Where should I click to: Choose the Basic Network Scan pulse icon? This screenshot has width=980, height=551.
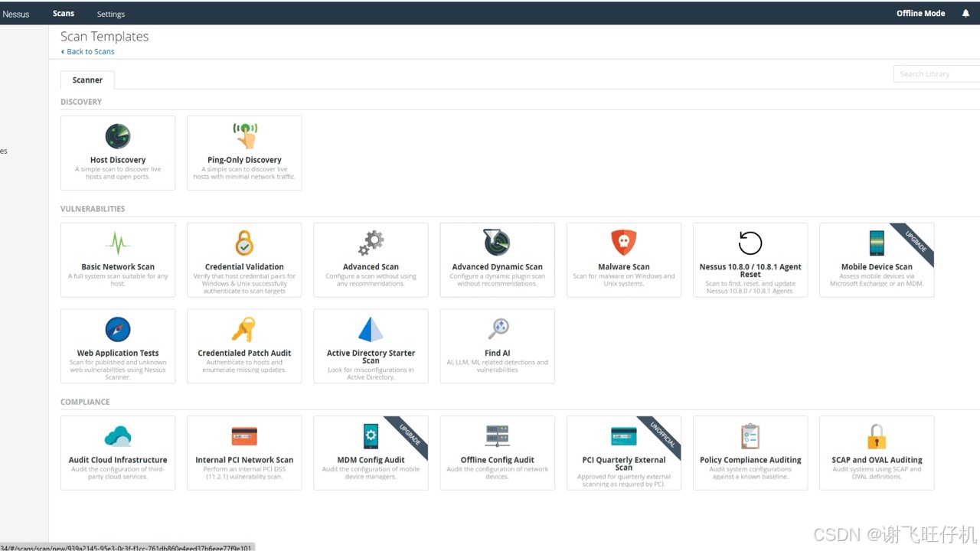tap(118, 243)
